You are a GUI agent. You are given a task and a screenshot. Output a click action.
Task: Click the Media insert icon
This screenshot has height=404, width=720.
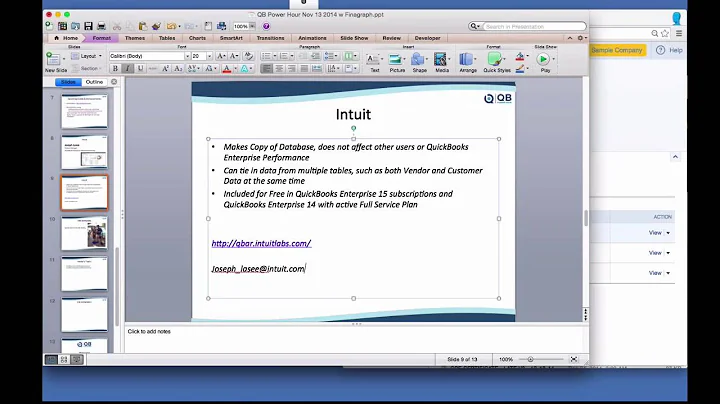[x=440, y=59]
